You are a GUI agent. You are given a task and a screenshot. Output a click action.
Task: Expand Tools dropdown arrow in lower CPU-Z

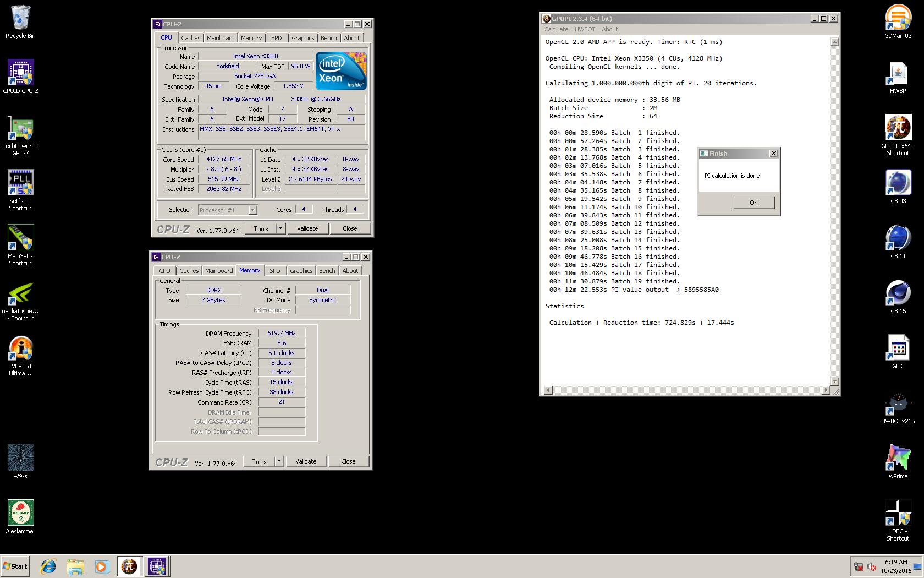(x=279, y=461)
